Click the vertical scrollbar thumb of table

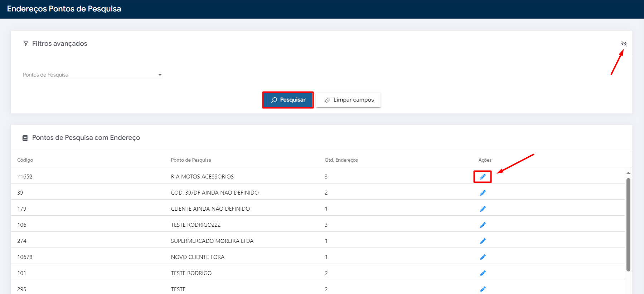(628, 225)
